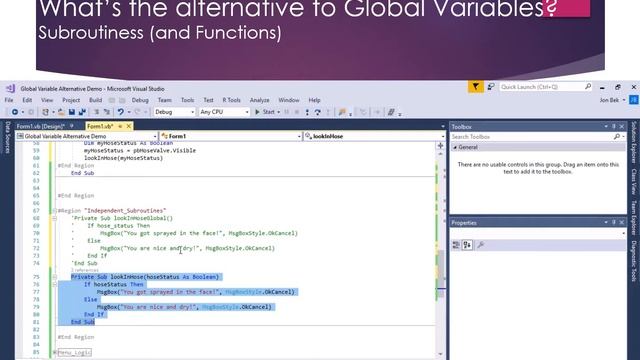The width and height of the screenshot is (640, 360).
Task: Click the Property Pages wrench icon
Action: pos(481,245)
